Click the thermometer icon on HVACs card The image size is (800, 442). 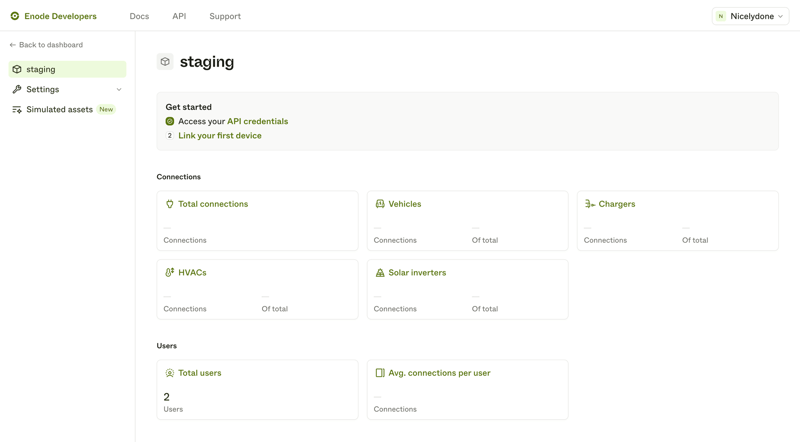169,273
